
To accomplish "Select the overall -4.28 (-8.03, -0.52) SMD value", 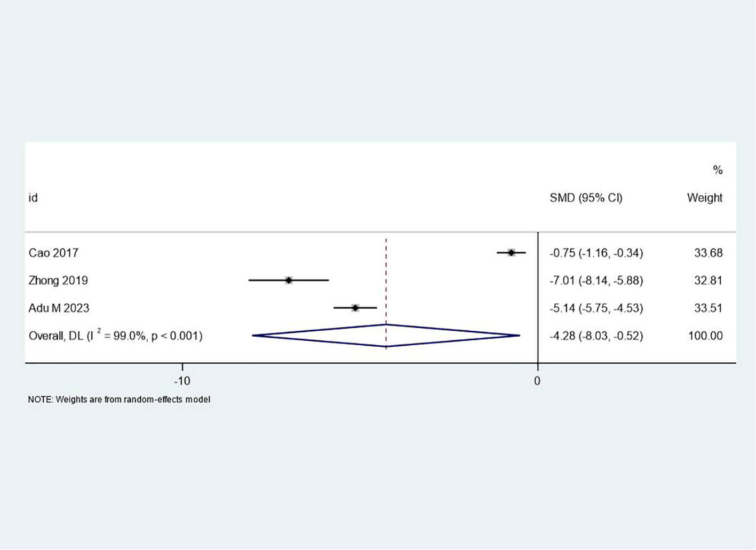I will click(x=596, y=336).
